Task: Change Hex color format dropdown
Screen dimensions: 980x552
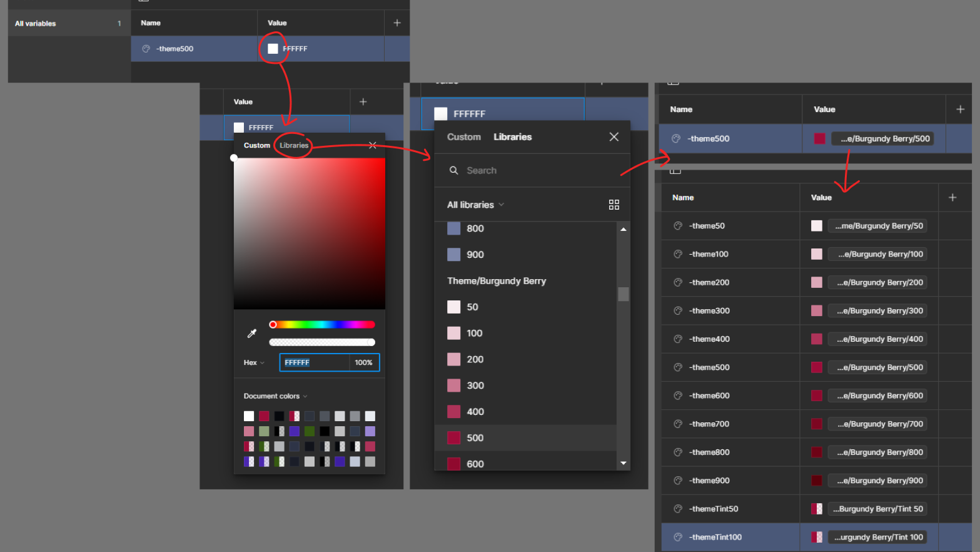Action: [254, 362]
